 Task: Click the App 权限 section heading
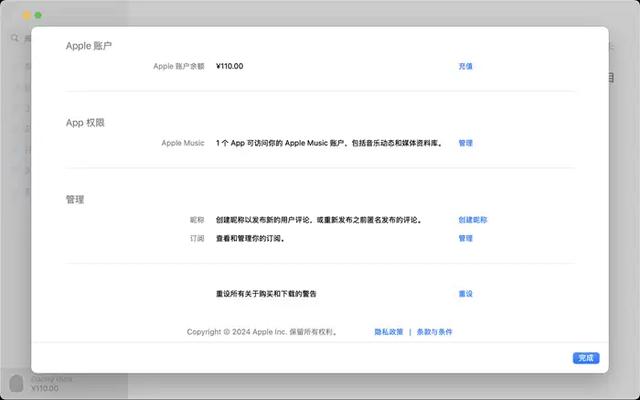click(x=85, y=122)
